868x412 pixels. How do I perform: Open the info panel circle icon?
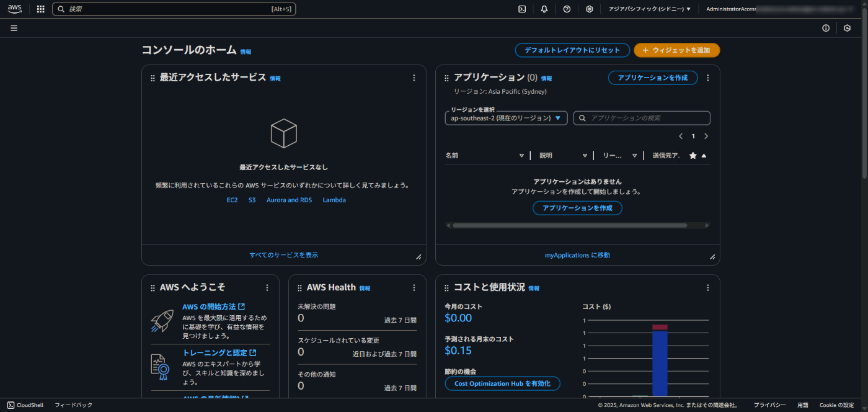coord(826,28)
